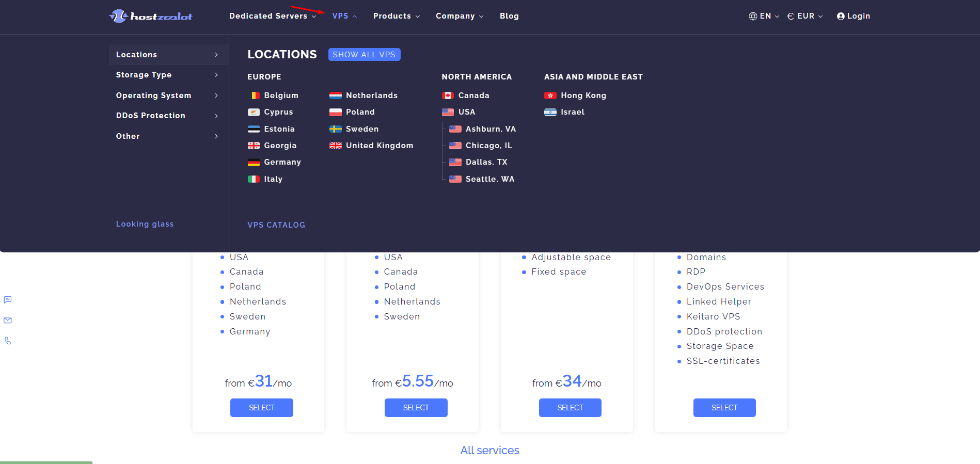Click the Euro currency symbol icon
The width and height of the screenshot is (980, 464).
pyautogui.click(x=791, y=16)
